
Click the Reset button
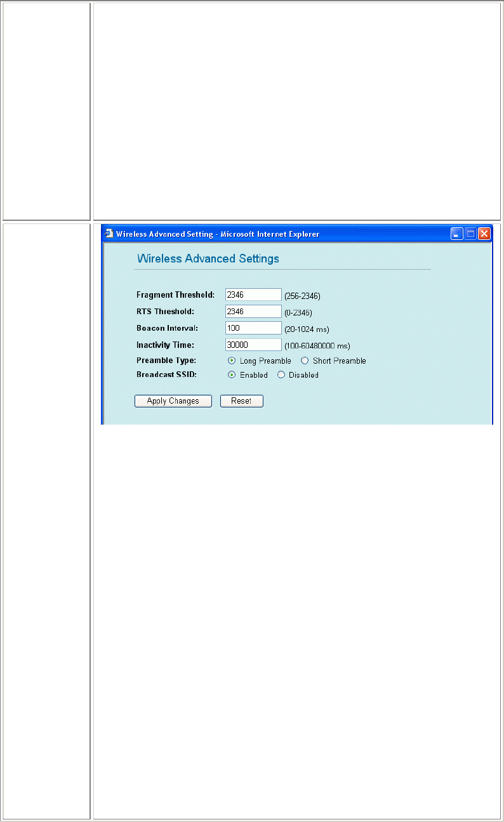(x=242, y=401)
